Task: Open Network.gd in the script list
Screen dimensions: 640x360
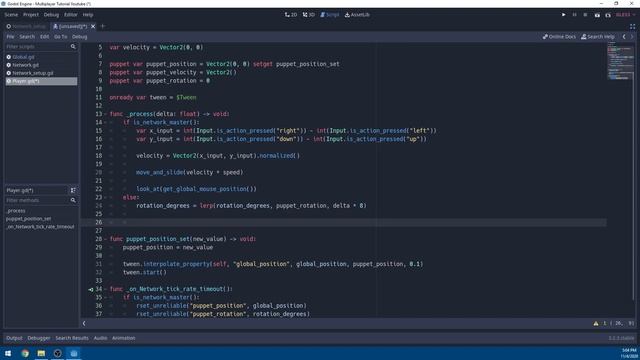Action: tap(41, 65)
